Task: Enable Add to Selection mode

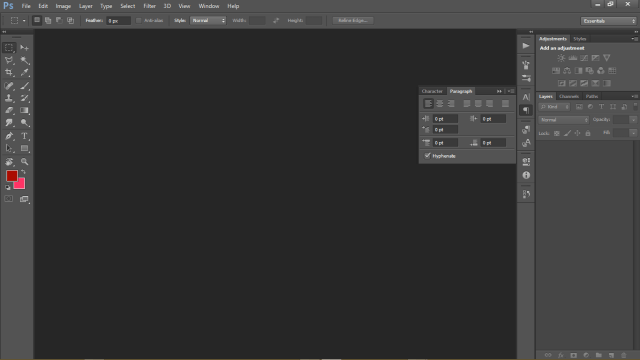Action: [48, 20]
